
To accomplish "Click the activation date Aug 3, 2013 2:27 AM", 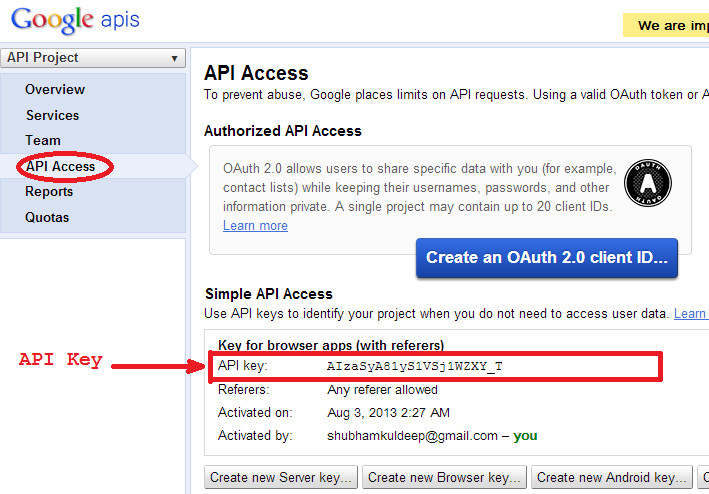I will coord(388,413).
